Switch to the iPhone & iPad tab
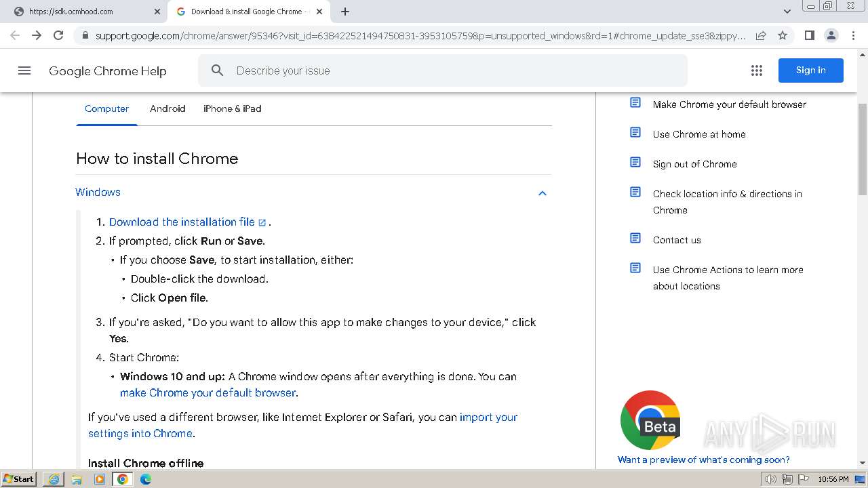The image size is (868, 488). 233,108
